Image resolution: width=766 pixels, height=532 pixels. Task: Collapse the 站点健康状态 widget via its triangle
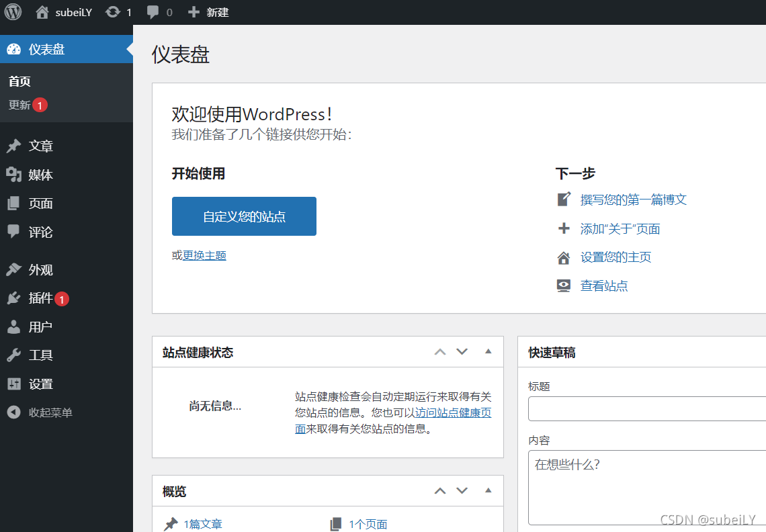click(488, 351)
